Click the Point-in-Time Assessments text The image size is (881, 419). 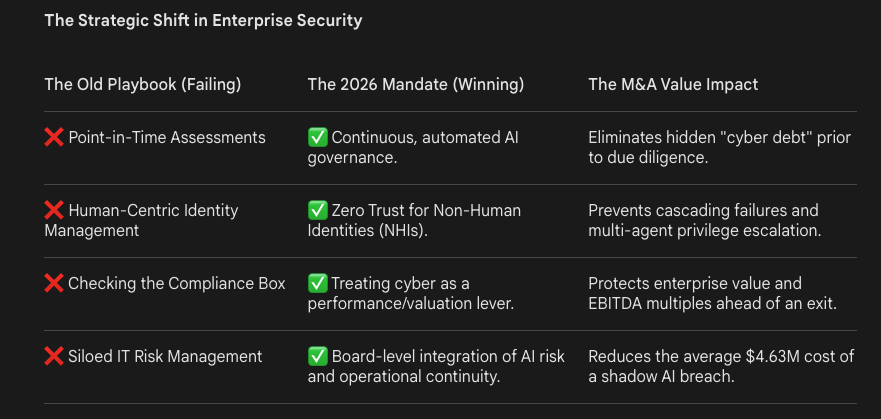(167, 138)
